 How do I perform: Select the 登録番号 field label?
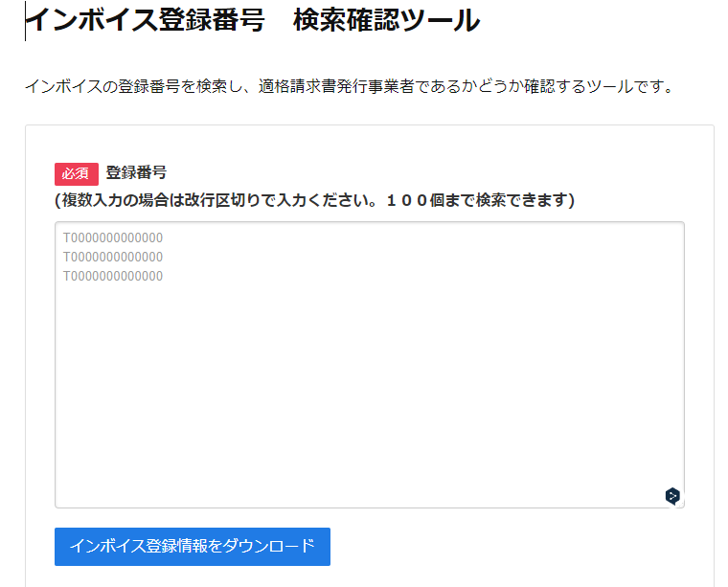click(136, 173)
